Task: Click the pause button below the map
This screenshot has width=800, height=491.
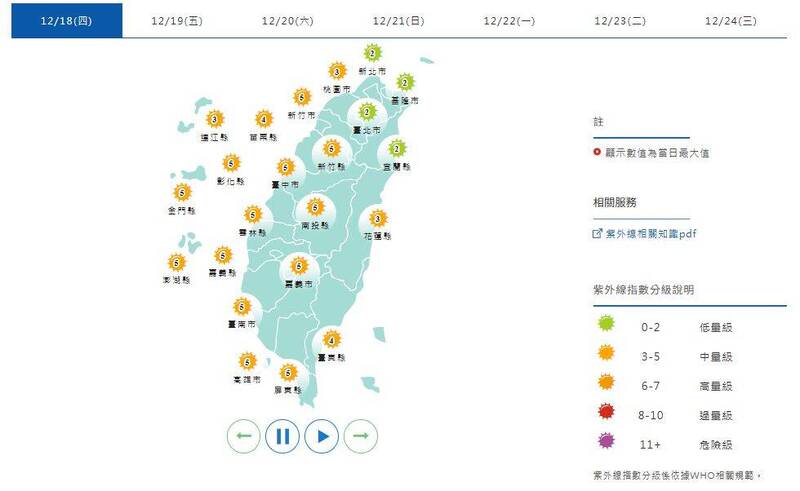Action: (x=283, y=436)
